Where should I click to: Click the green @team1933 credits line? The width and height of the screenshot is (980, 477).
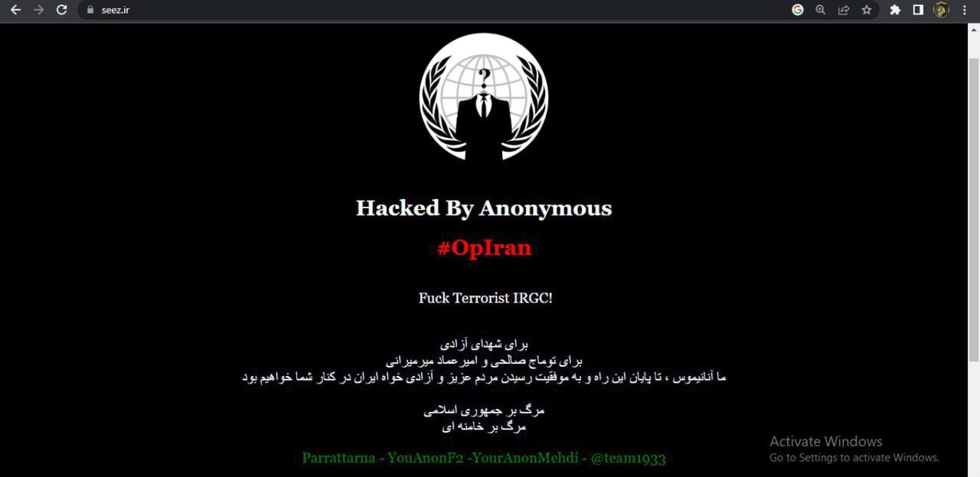(x=484, y=458)
